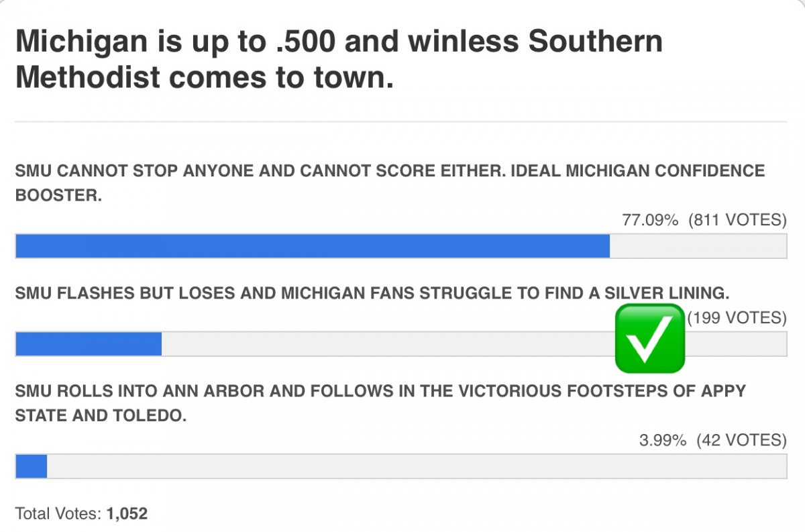
Task: Select the 'SMU flashes but loses' option text
Action: 372,293
